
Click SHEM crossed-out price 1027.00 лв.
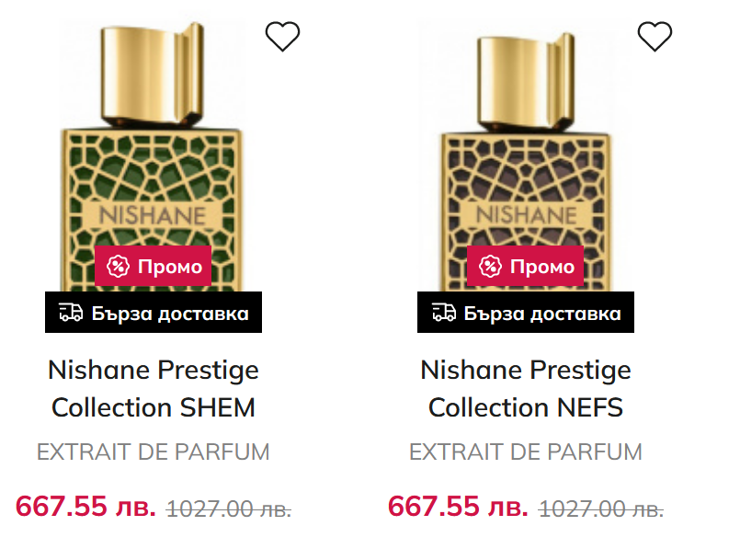229,509
